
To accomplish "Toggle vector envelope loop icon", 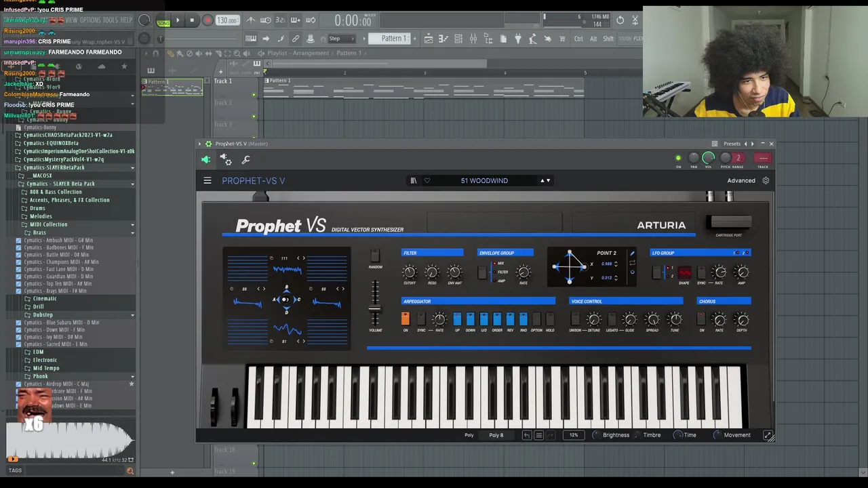I will click(632, 263).
